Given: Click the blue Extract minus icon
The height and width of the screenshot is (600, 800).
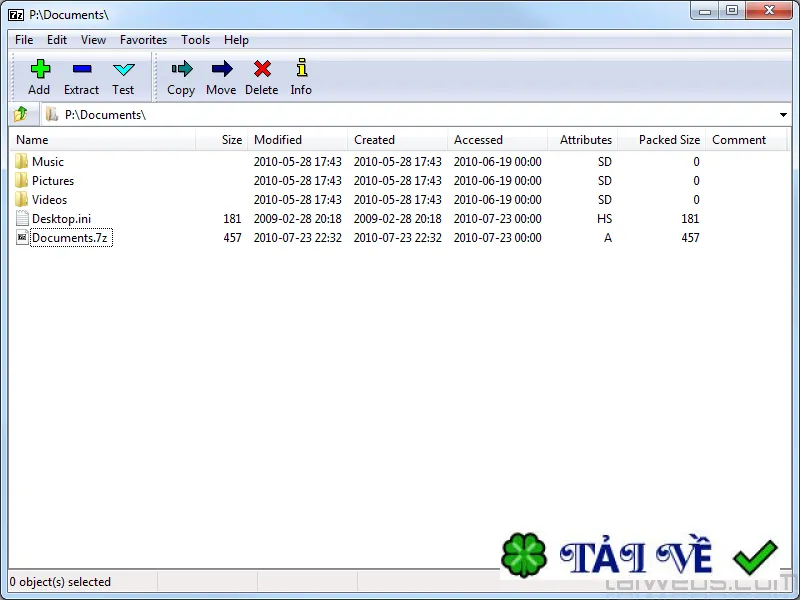Looking at the screenshot, I should (82, 69).
